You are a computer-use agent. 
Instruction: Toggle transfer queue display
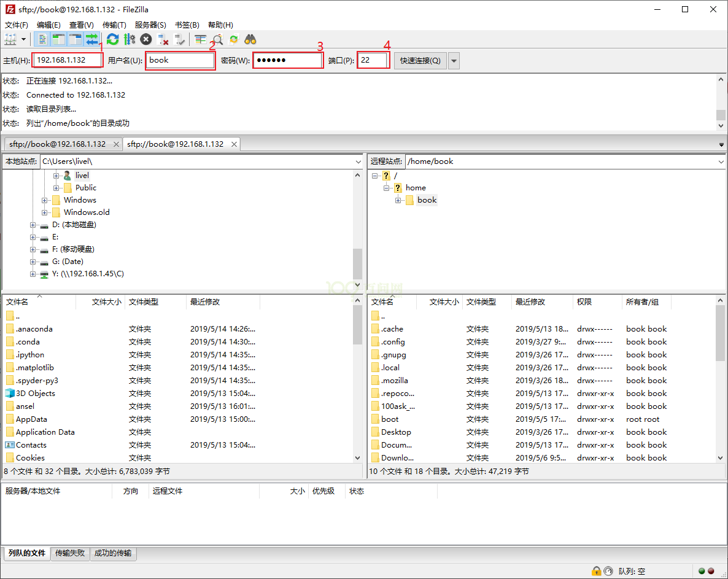[92, 39]
